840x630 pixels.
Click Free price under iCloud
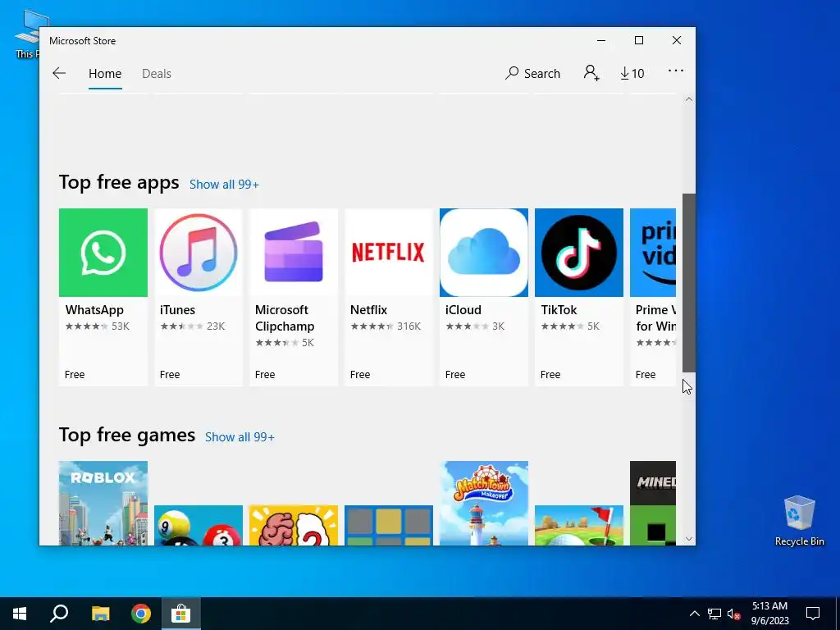pos(454,374)
